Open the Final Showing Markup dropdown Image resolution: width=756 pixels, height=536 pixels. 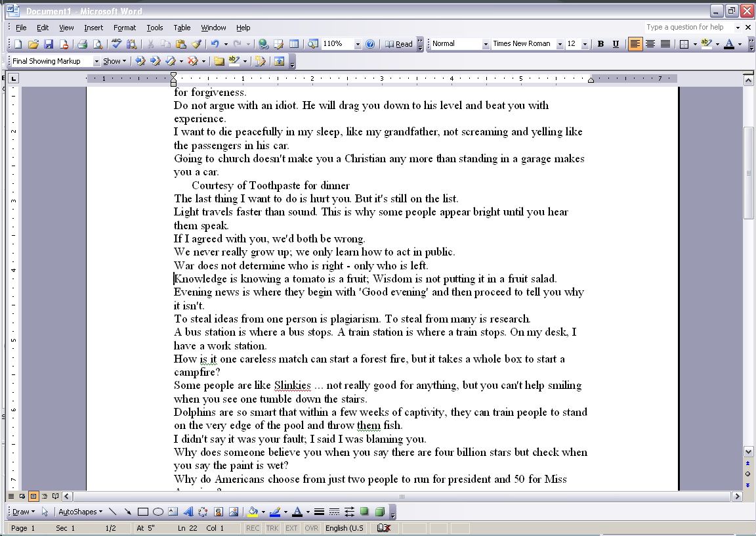click(x=97, y=60)
